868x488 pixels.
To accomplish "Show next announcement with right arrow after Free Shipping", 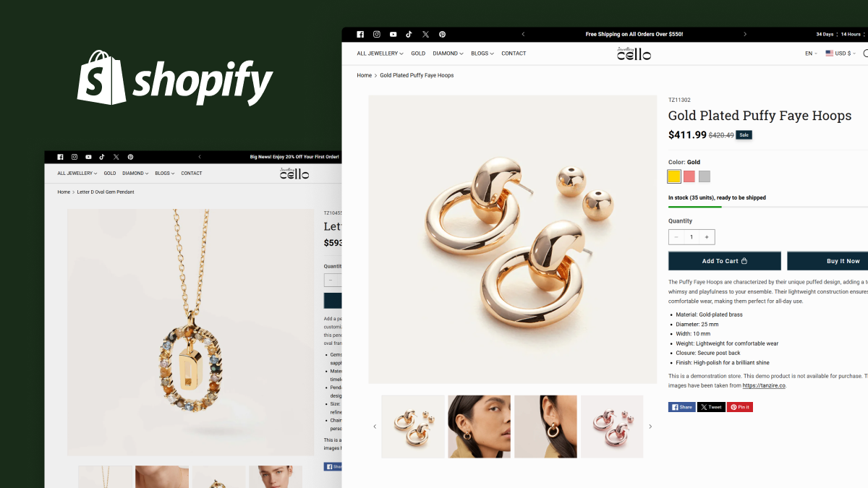I will click(x=745, y=34).
